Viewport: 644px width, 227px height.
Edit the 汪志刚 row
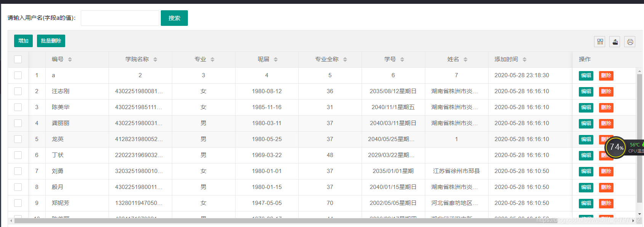(x=586, y=92)
